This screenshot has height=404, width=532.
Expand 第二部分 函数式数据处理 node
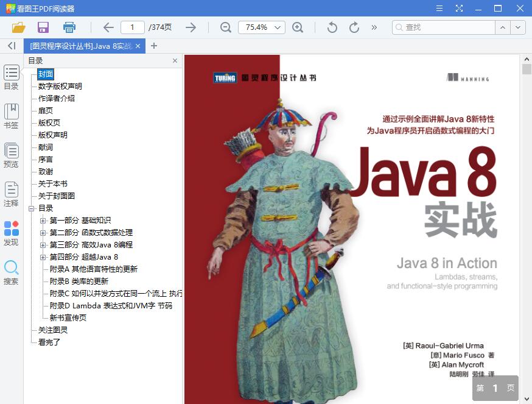point(43,233)
